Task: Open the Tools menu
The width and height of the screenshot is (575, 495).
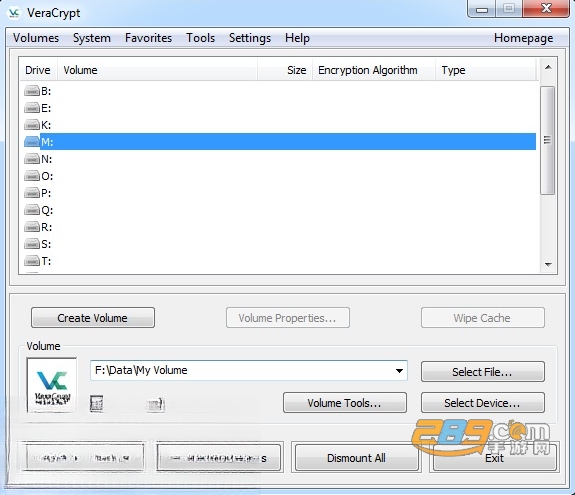Action: [x=200, y=38]
